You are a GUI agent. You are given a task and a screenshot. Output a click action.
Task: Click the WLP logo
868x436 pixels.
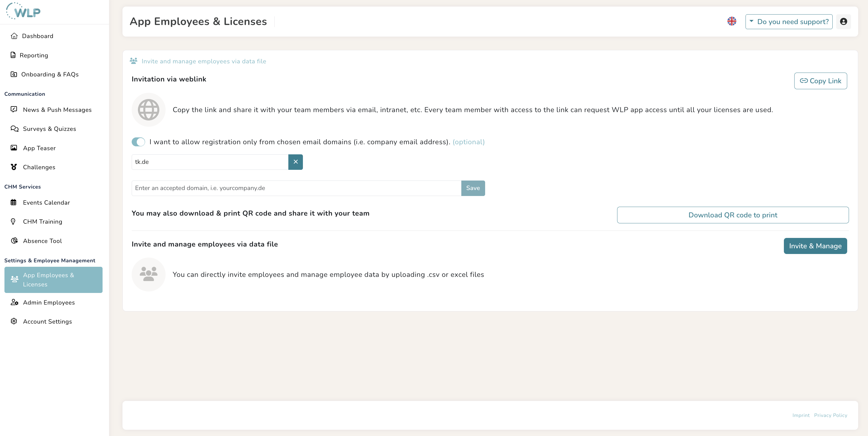coord(23,11)
